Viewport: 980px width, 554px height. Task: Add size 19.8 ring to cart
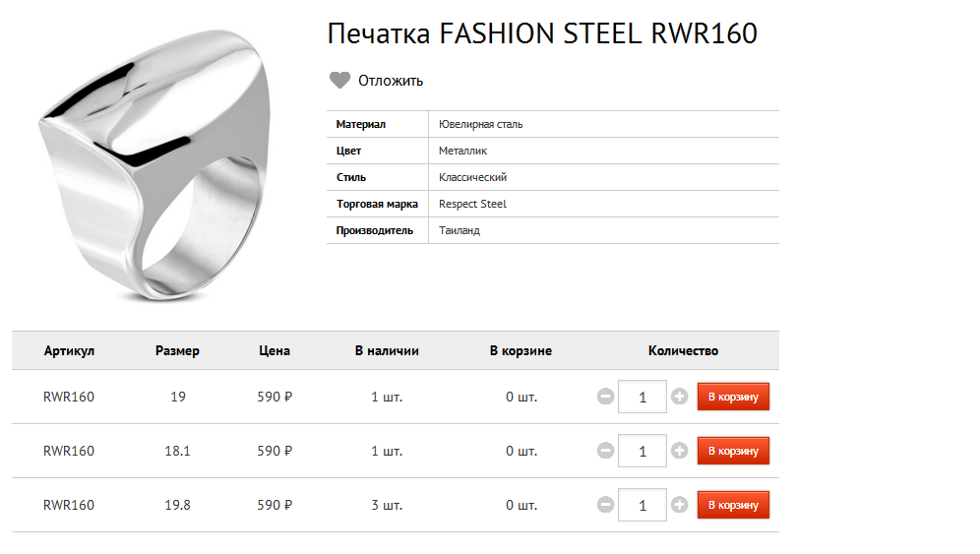pyautogui.click(x=733, y=505)
